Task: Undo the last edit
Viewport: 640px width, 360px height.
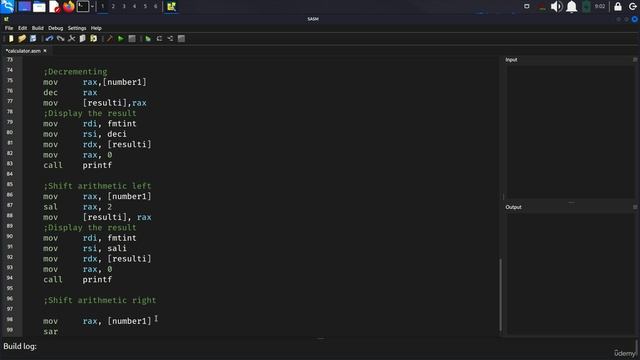Action: tap(49, 39)
